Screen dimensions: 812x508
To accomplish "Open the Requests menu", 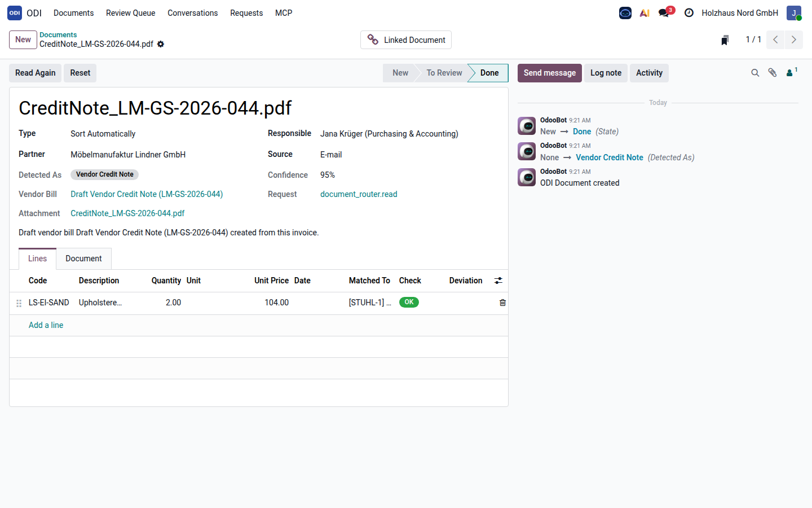I will tap(246, 13).
